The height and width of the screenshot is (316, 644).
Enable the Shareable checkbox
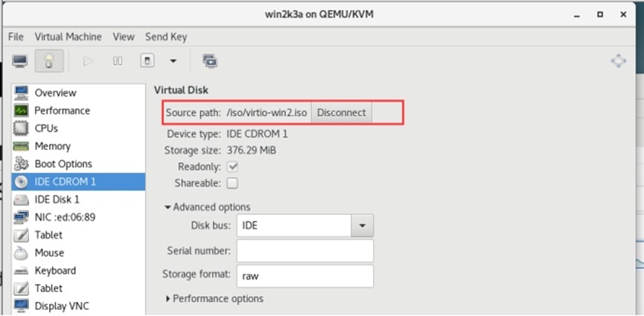tap(232, 183)
